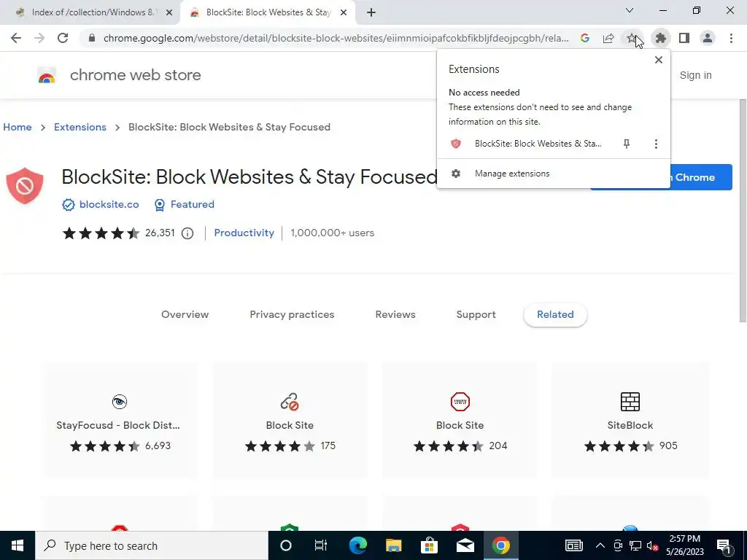
Task: Select the Related tab
Action: 555,315
